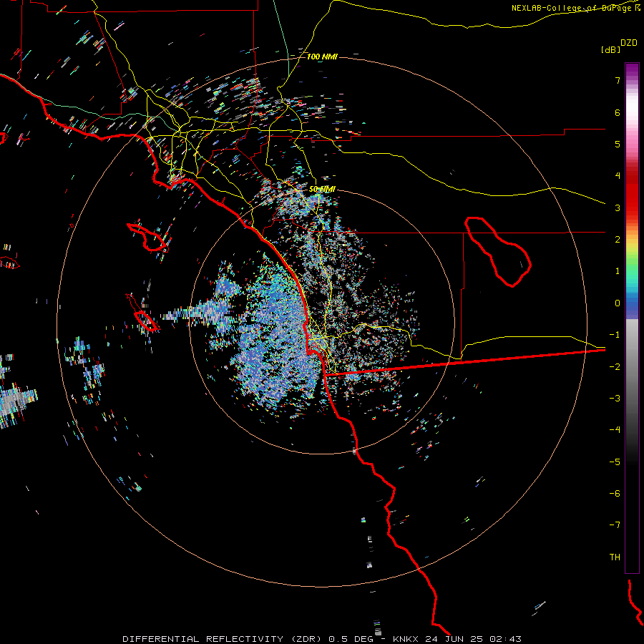644x644 pixels.
Task: Click the 50 NMI range ring label
Action: point(322,189)
